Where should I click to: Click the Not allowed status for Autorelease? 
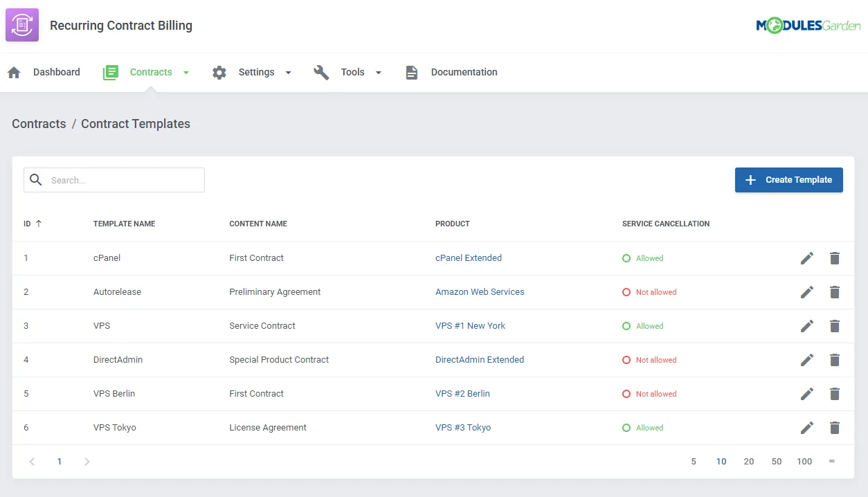[649, 292]
